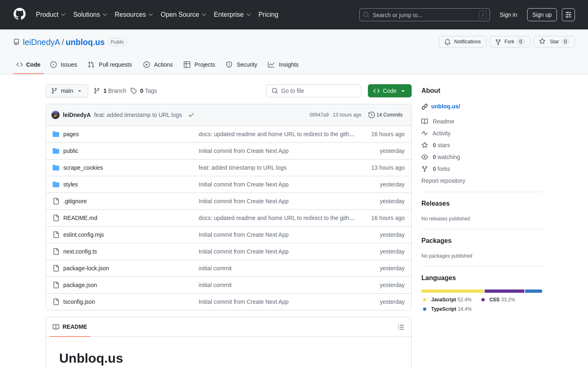The height and width of the screenshot is (368, 588).
Task: Open the package.json file
Action: point(80,285)
